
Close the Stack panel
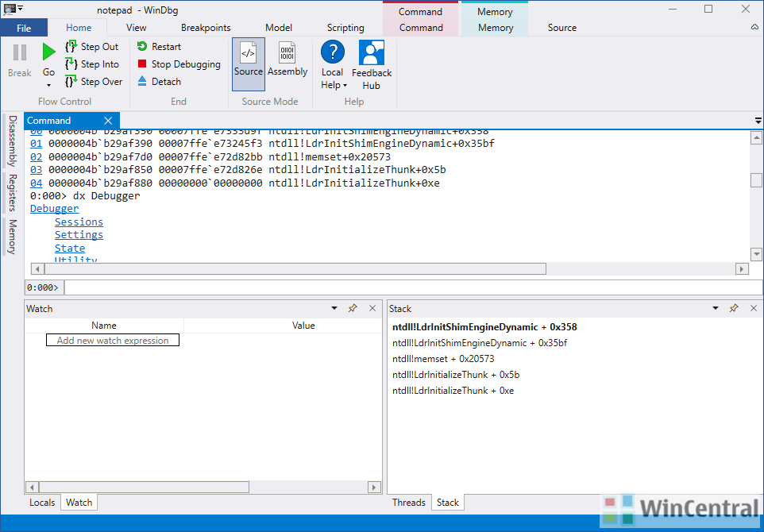click(754, 308)
